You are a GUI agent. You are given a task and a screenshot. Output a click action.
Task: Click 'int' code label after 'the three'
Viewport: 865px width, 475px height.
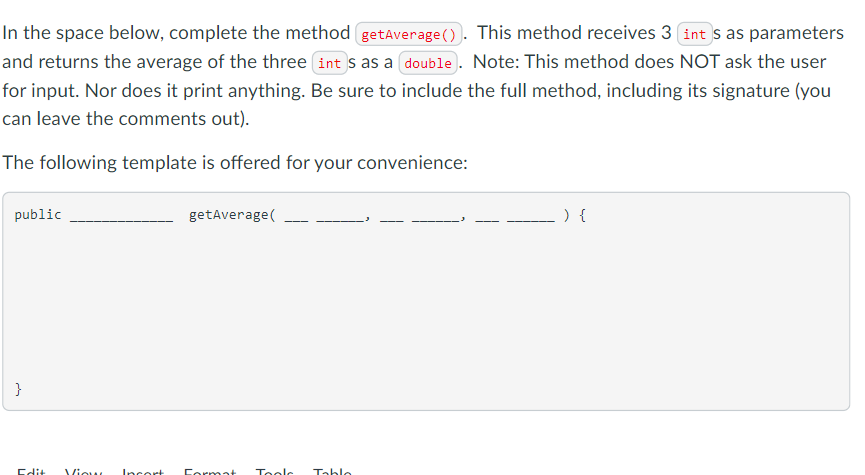click(x=329, y=63)
